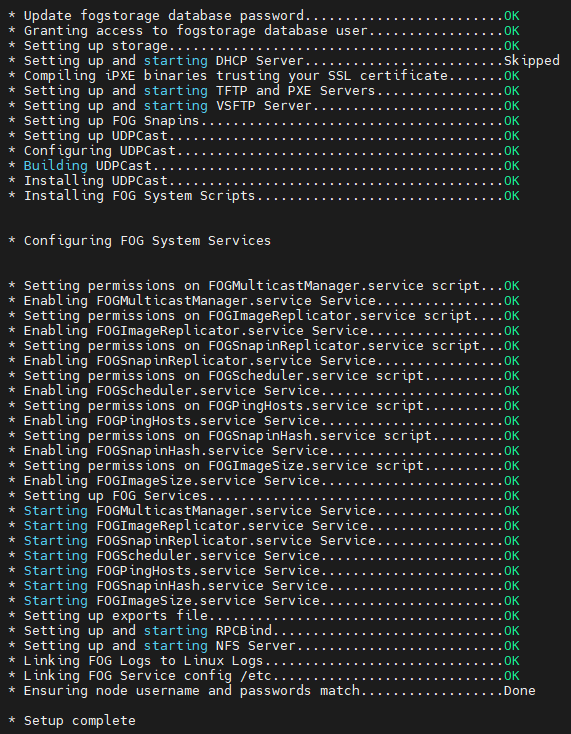Click 'Setting permissions on FOGSnapinReplicator.service script' line
This screenshot has height=734, width=571.
pos(264,345)
